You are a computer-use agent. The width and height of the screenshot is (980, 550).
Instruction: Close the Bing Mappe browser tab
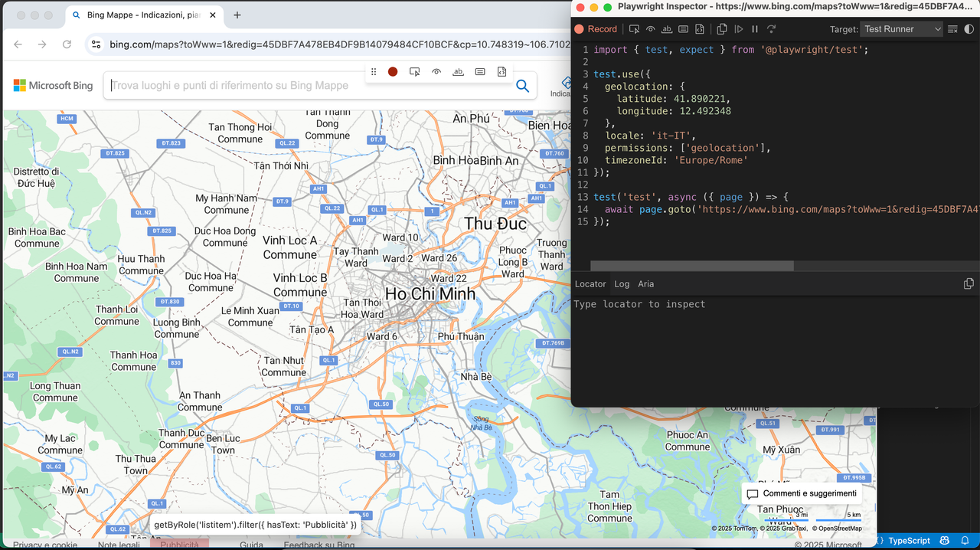[x=212, y=15]
